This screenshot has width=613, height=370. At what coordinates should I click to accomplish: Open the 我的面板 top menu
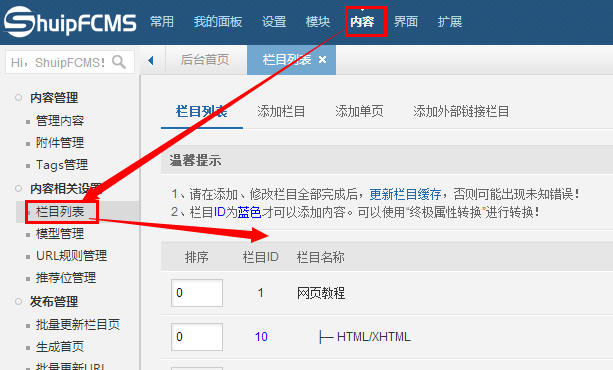(x=218, y=22)
